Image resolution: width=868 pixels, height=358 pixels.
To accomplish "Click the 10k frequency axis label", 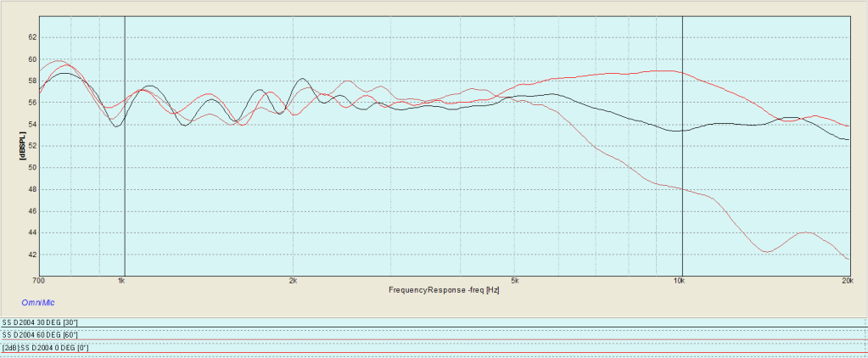I will (680, 281).
